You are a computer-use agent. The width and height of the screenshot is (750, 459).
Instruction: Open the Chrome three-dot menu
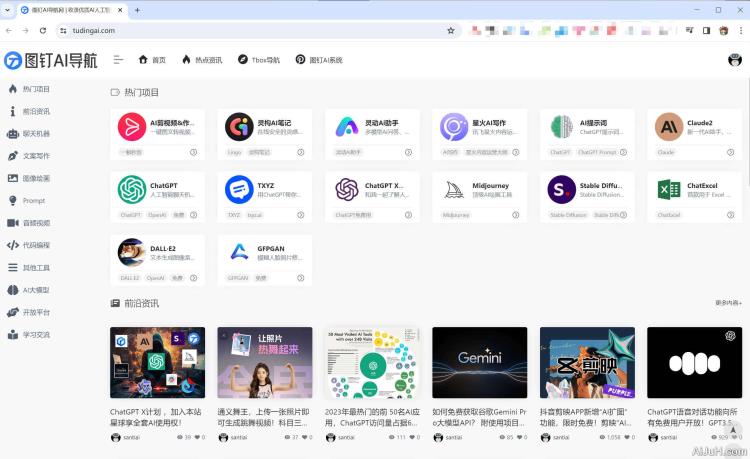click(740, 31)
